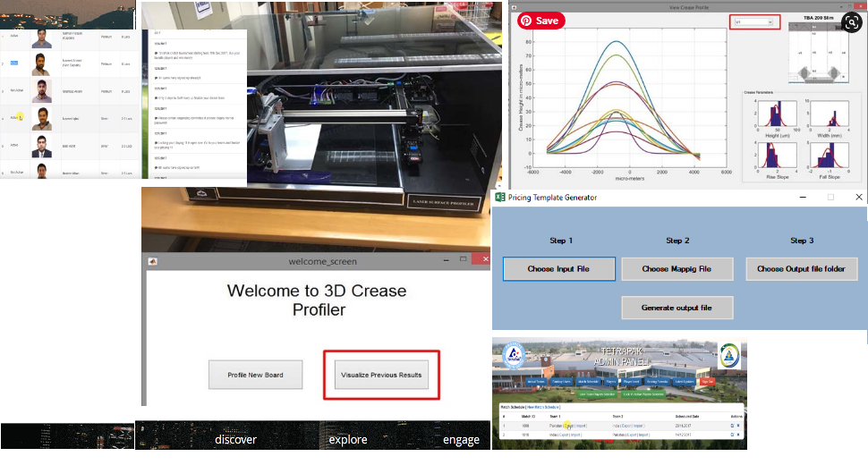Image resolution: width=868 pixels, height=465 pixels.
Task: Select the "explore" item in bottom banner
Action: coord(348,440)
